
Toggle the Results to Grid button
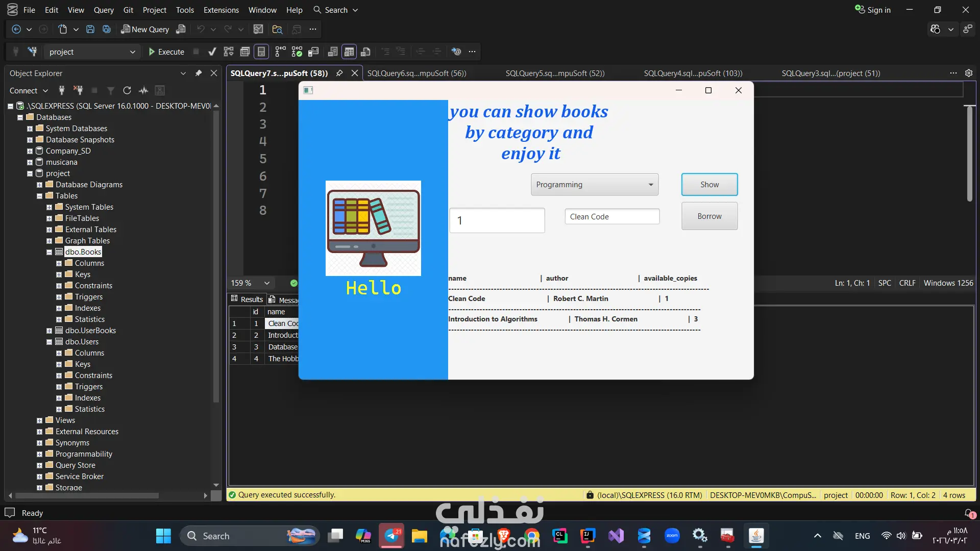(349, 52)
